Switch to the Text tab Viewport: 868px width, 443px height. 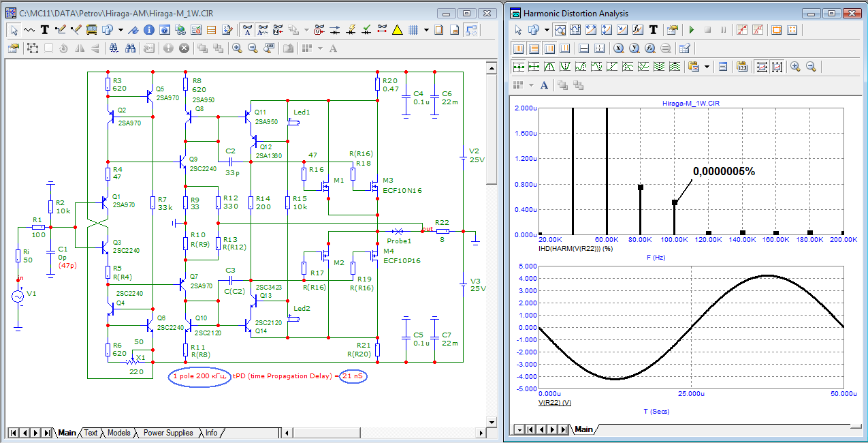(x=91, y=433)
